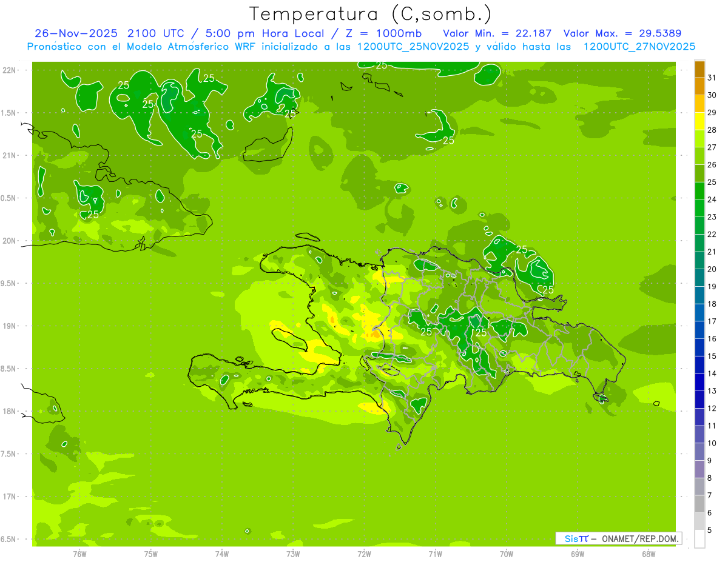Click the 68W longitude label
Screen dimensions: 728x562
[649, 554]
